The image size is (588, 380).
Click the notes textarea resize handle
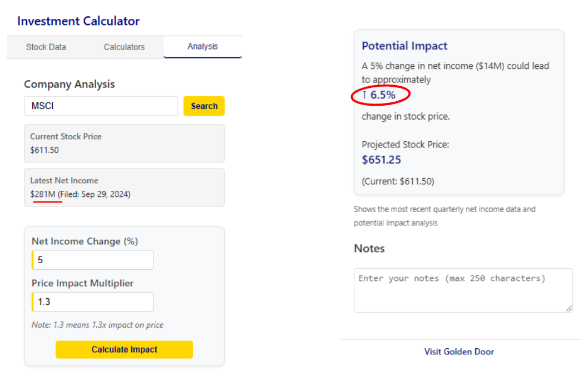coord(569,308)
